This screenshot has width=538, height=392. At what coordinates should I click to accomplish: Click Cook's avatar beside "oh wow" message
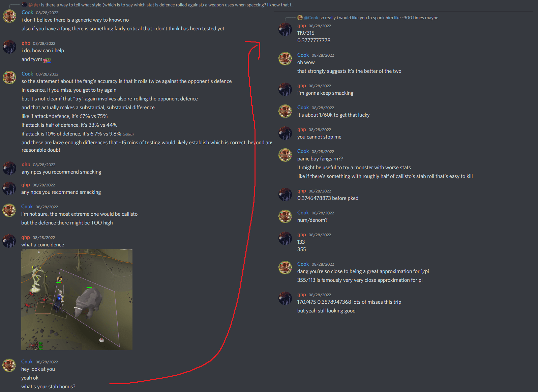[x=285, y=59]
